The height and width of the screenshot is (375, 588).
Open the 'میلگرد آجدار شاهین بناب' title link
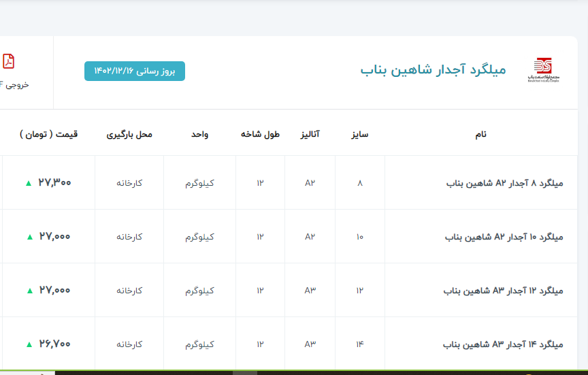tap(433, 70)
